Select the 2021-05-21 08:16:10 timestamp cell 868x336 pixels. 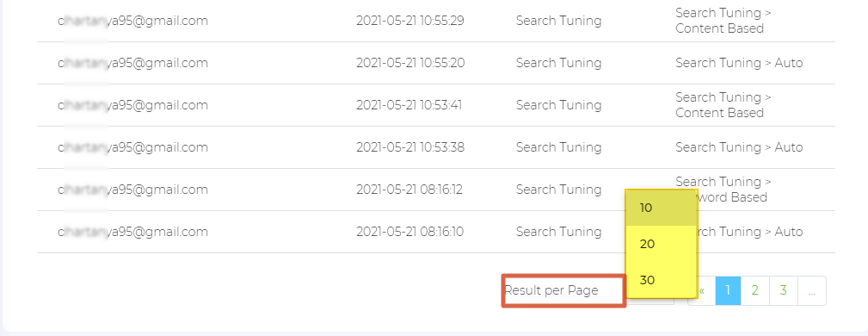tap(409, 231)
